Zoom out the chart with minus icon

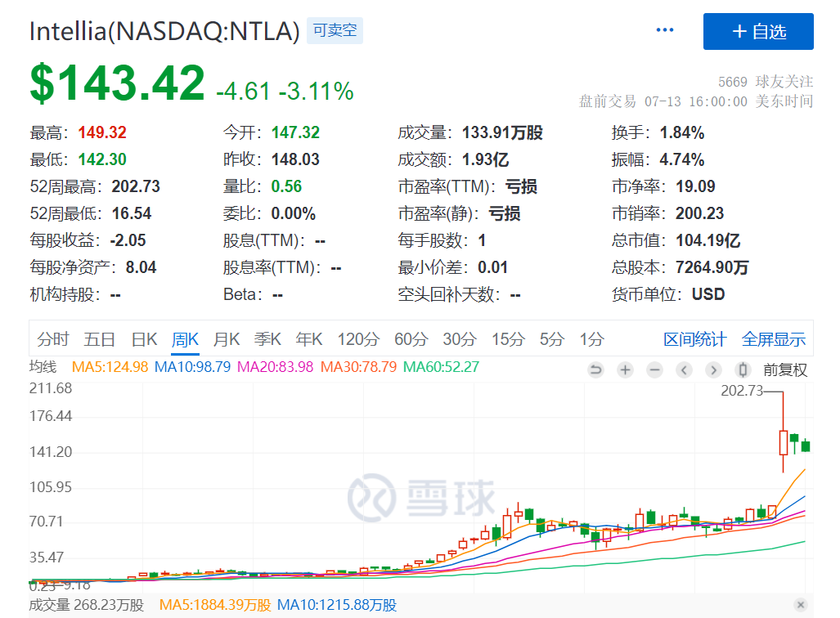coord(654,369)
